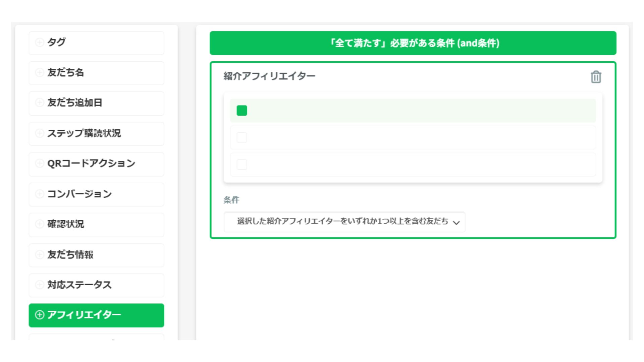Click the plus icon beside ステップ購読状況

[40, 133]
